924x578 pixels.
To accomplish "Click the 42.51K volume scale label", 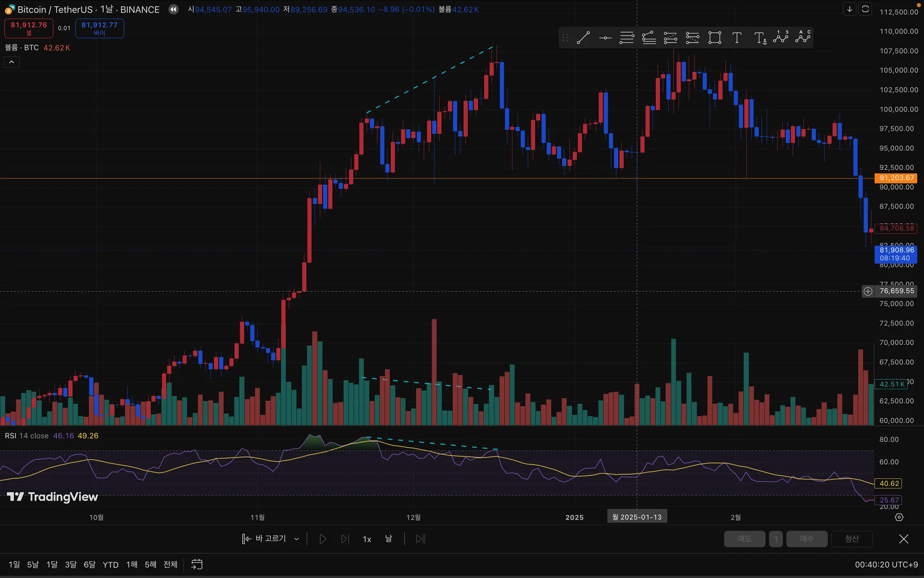I will click(x=892, y=384).
